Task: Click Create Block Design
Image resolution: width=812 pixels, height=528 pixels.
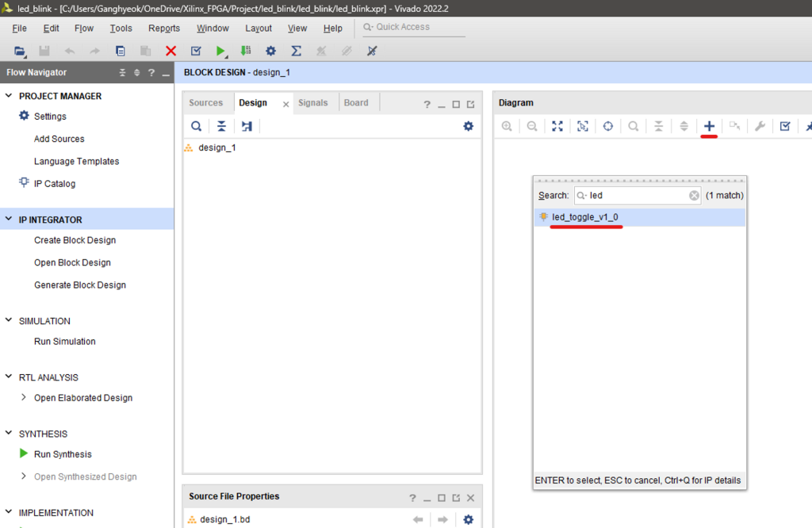Action: point(75,240)
